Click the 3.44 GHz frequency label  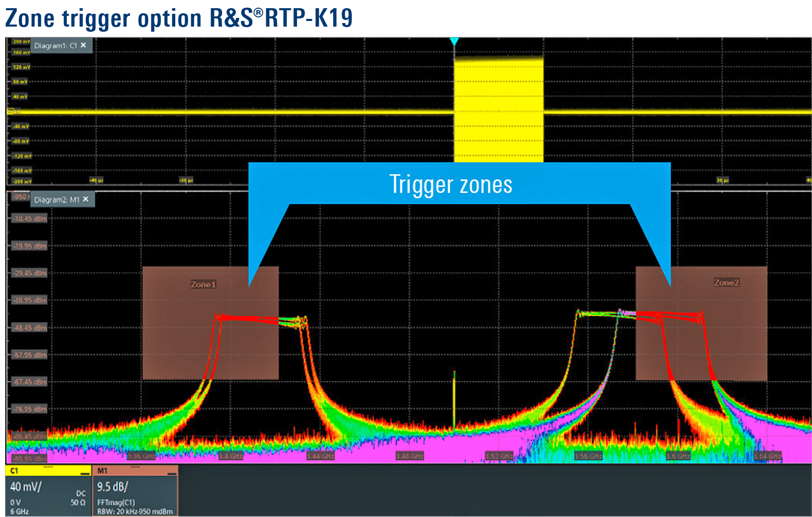pos(320,456)
